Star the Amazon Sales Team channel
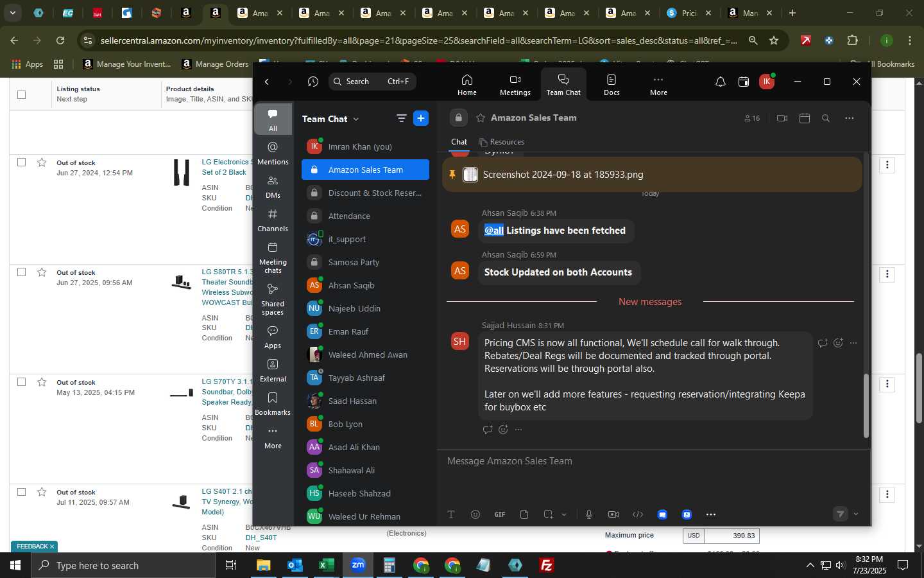 [480, 118]
